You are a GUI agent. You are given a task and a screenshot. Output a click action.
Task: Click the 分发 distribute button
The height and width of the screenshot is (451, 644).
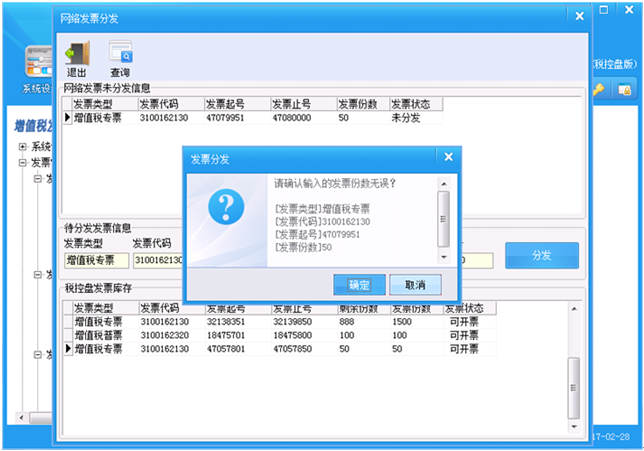click(541, 255)
